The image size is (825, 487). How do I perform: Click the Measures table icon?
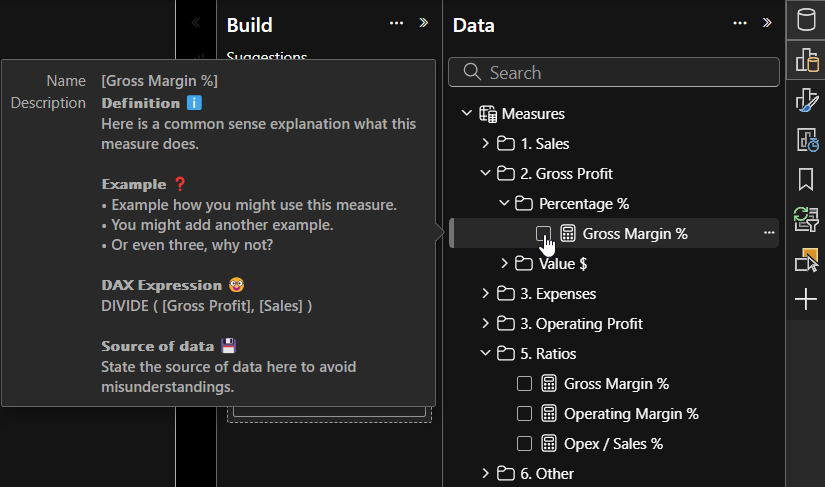pos(488,114)
